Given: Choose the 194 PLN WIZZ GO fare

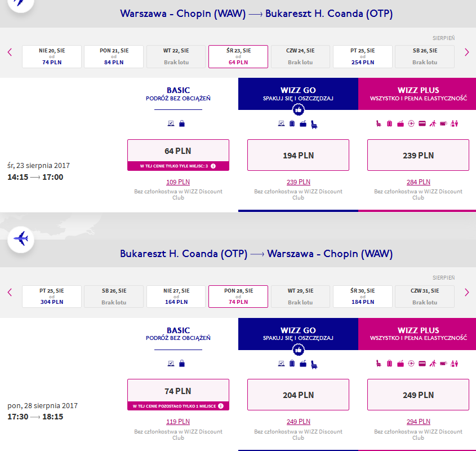Looking at the screenshot, I should (298, 155).
